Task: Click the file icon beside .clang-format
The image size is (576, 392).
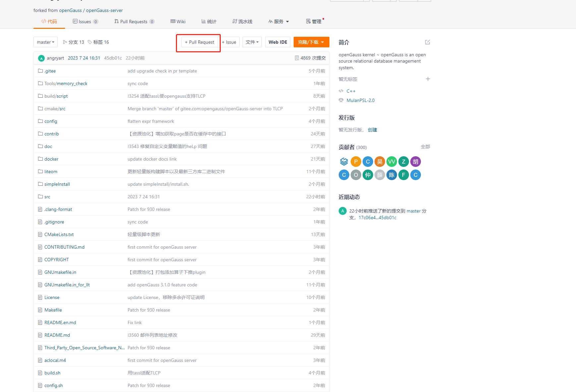Action: [x=40, y=209]
